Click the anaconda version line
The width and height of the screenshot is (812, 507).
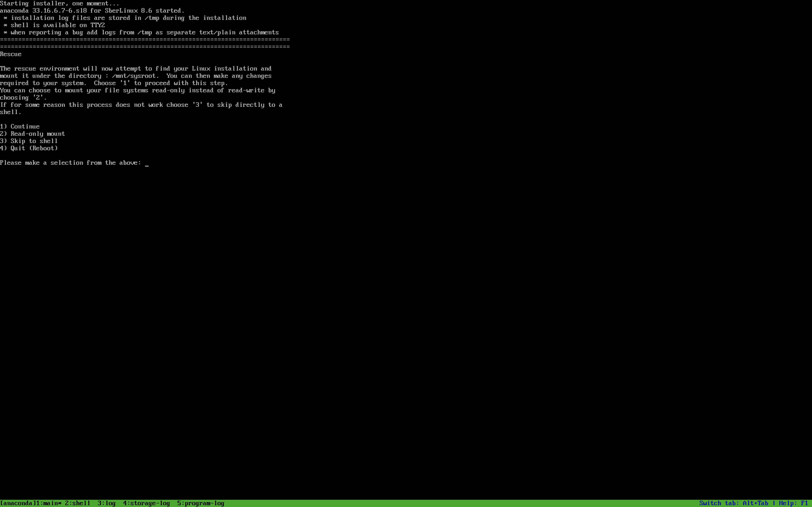(x=92, y=11)
